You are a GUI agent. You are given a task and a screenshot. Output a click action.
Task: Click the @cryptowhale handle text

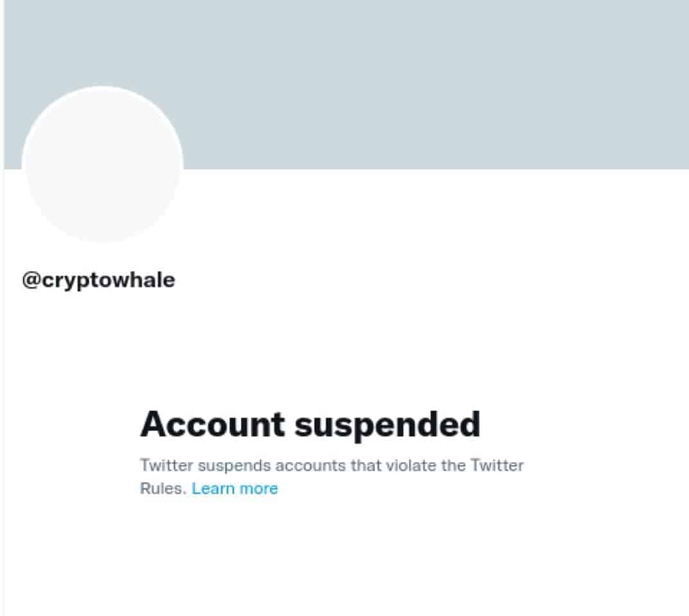(98, 280)
